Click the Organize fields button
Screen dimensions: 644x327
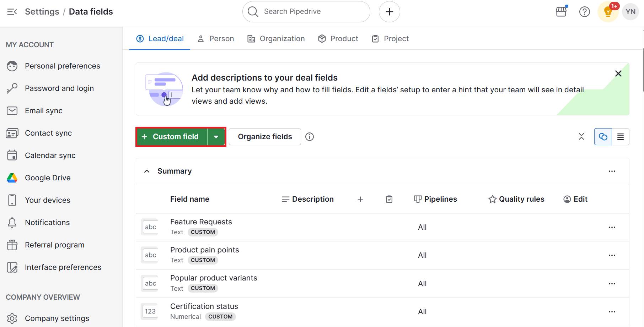(x=264, y=136)
